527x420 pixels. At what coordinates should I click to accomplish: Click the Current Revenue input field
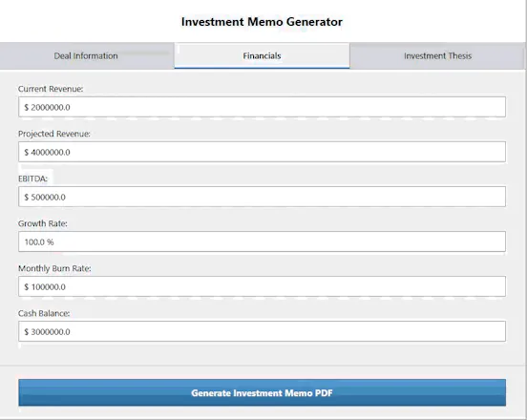pyautogui.click(x=262, y=107)
